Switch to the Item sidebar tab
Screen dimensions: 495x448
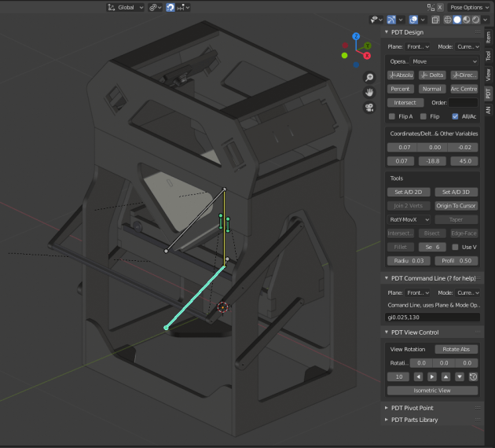click(x=488, y=36)
